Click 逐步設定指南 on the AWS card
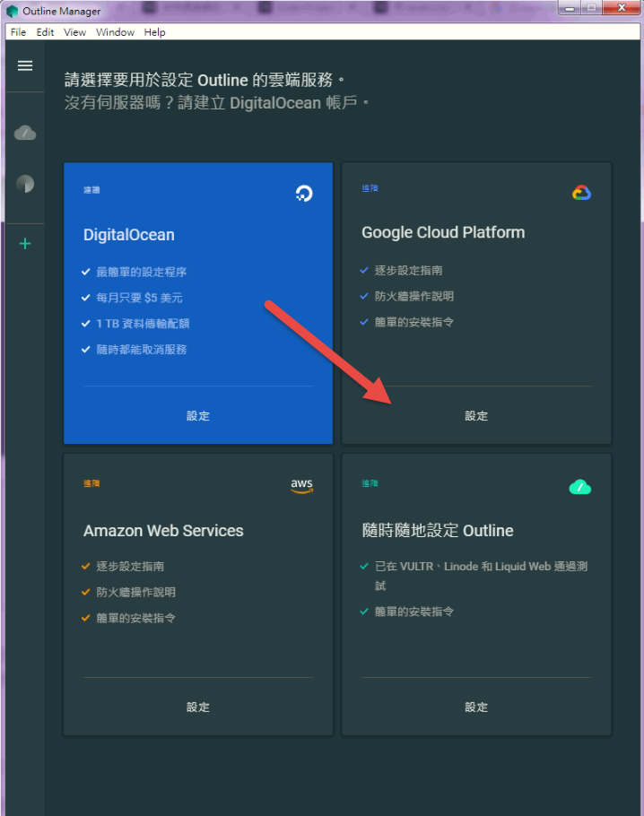This screenshot has height=816, width=644. click(130, 566)
